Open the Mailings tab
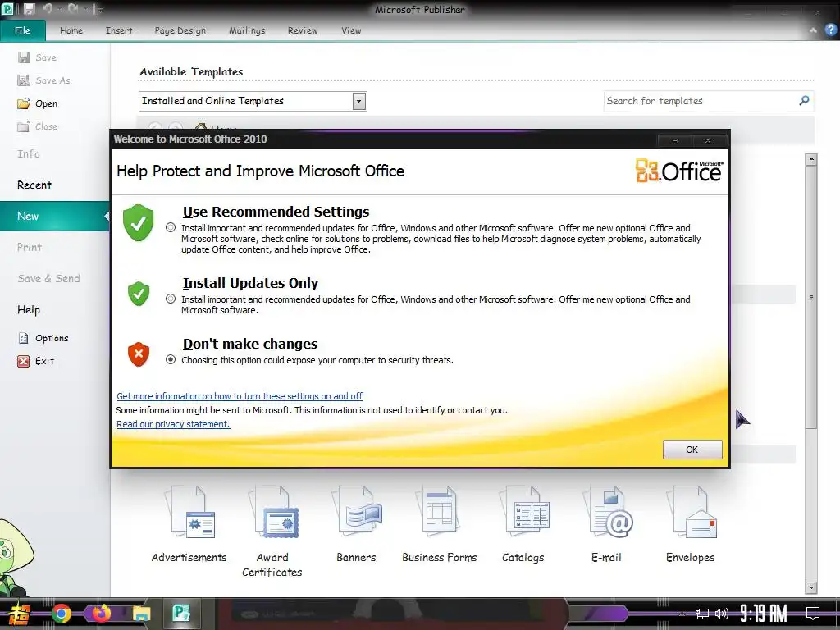Image resolution: width=840 pixels, height=630 pixels. 247,30
